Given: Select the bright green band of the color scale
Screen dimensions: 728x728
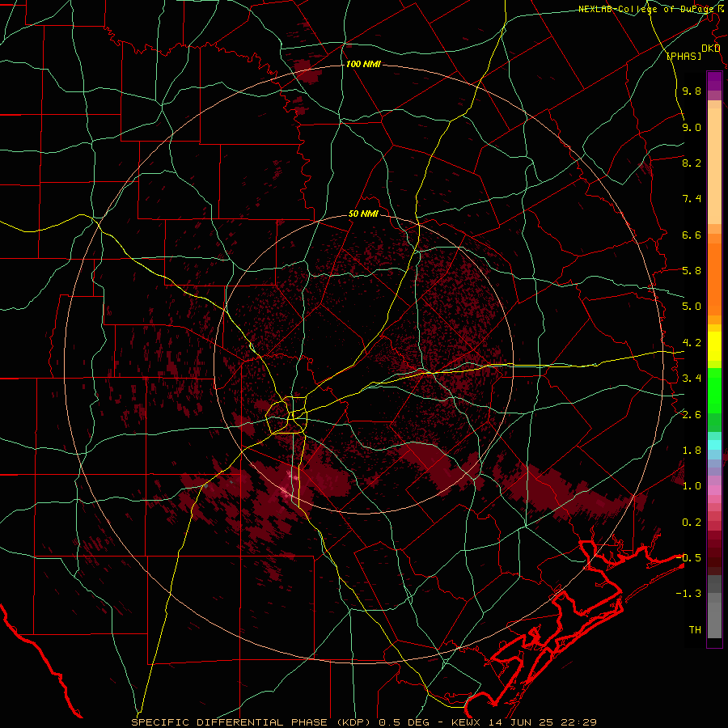Looking at the screenshot, I should (x=714, y=391).
